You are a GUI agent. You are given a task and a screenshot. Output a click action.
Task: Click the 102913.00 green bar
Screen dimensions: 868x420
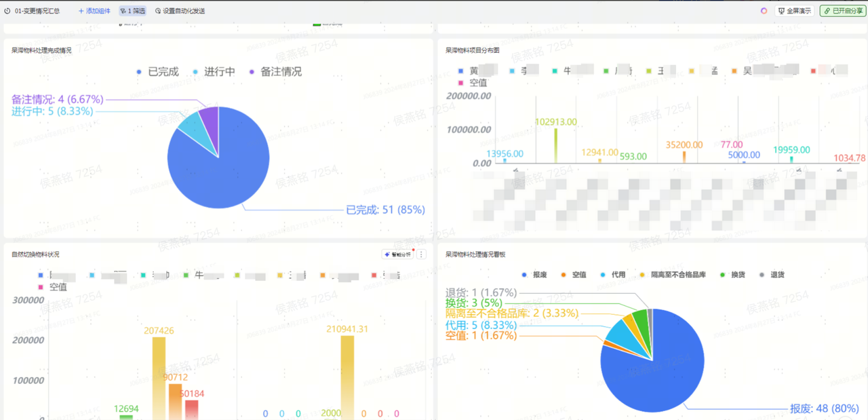pyautogui.click(x=556, y=146)
